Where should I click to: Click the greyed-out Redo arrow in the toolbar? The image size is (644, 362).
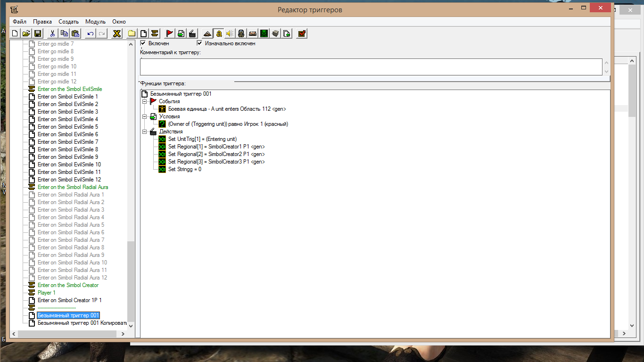tap(102, 33)
